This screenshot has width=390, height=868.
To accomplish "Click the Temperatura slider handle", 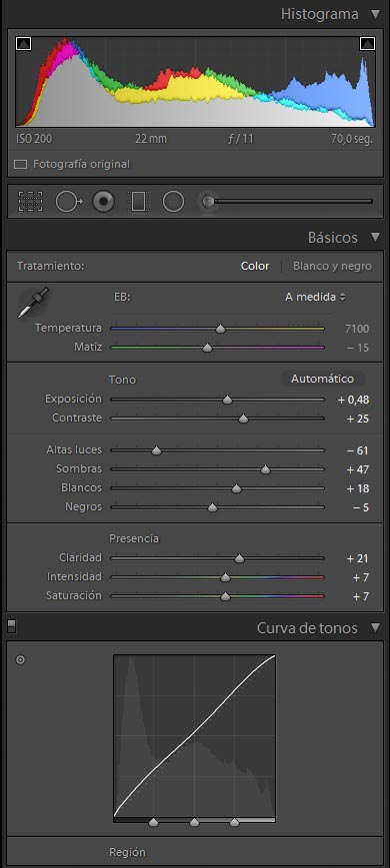I will pyautogui.click(x=220, y=329).
